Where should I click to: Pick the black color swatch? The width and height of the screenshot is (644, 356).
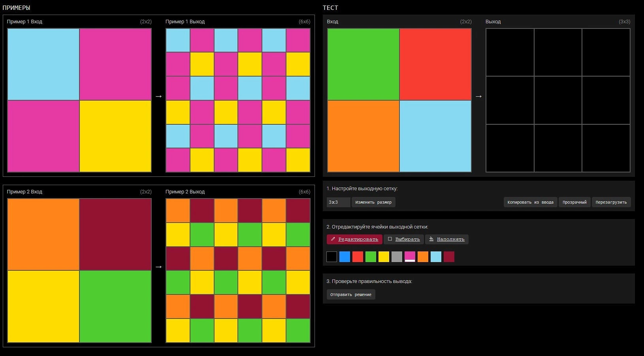pos(332,257)
